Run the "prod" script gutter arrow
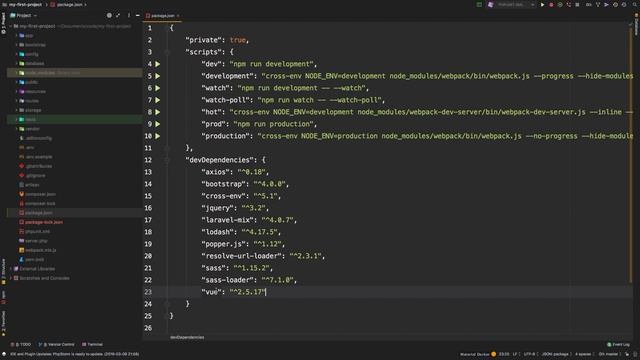Screen dimensions: 640x360 [x=158, y=124]
